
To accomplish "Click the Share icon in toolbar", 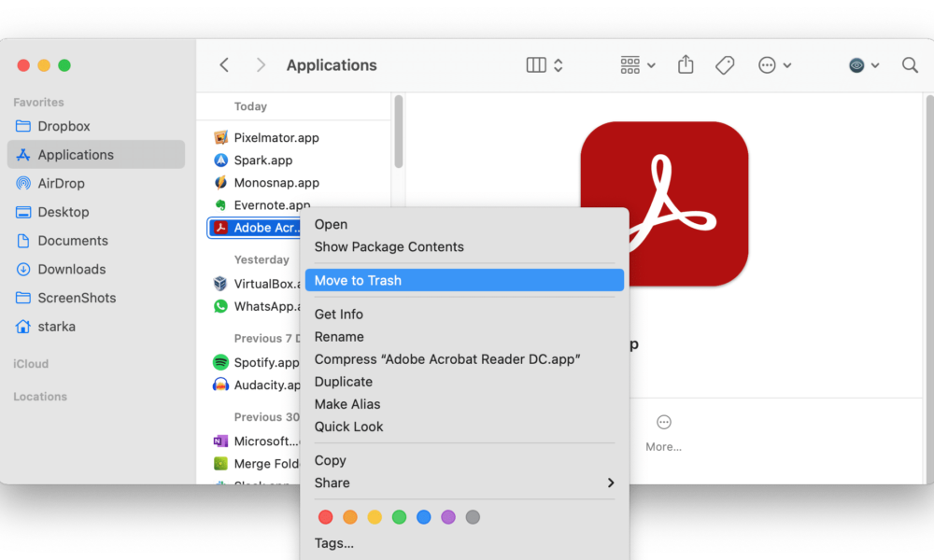I will click(686, 65).
